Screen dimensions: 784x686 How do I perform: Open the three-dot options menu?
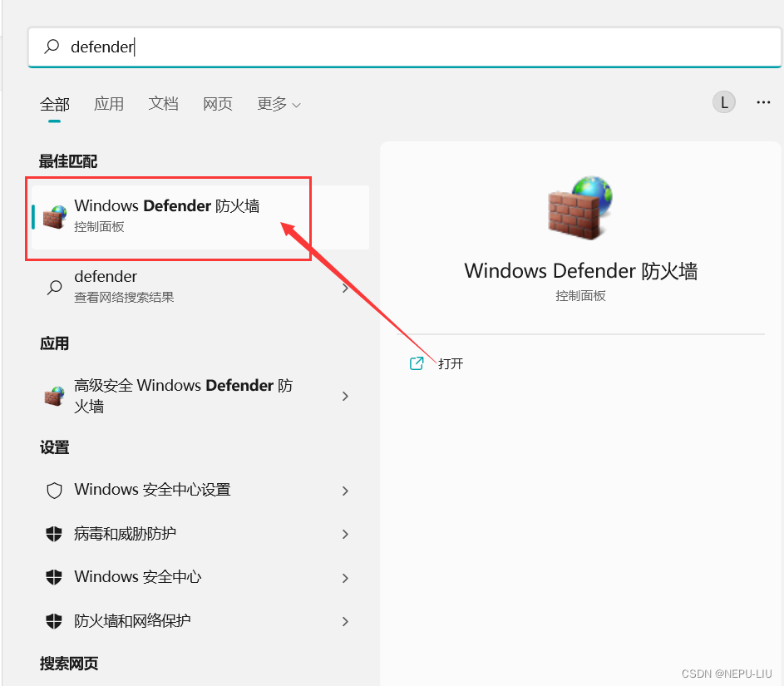click(x=763, y=102)
